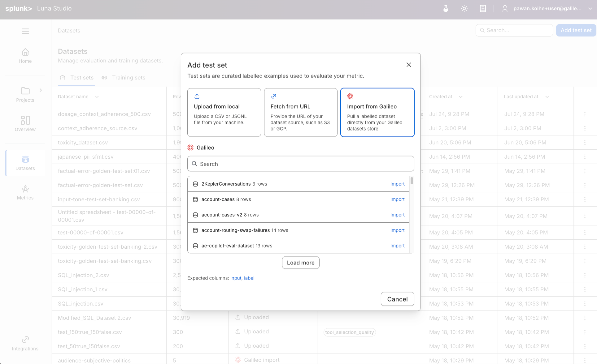Viewport: 597px width, 364px height.
Task: Open the documentation book icon
Action: pos(483,9)
